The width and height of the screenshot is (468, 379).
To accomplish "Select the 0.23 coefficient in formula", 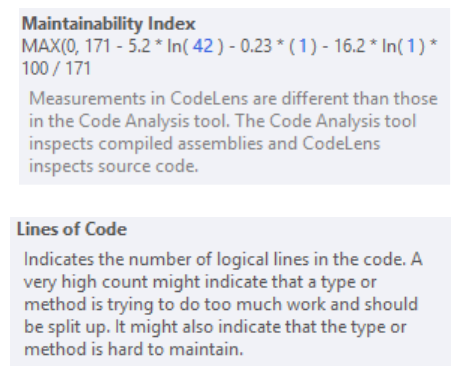I will (x=256, y=46).
